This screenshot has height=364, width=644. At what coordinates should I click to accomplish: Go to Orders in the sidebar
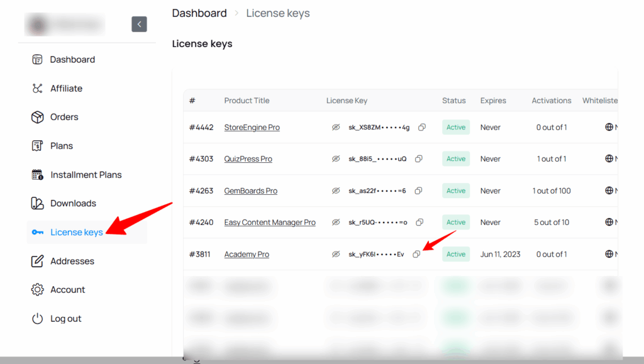[x=64, y=117]
